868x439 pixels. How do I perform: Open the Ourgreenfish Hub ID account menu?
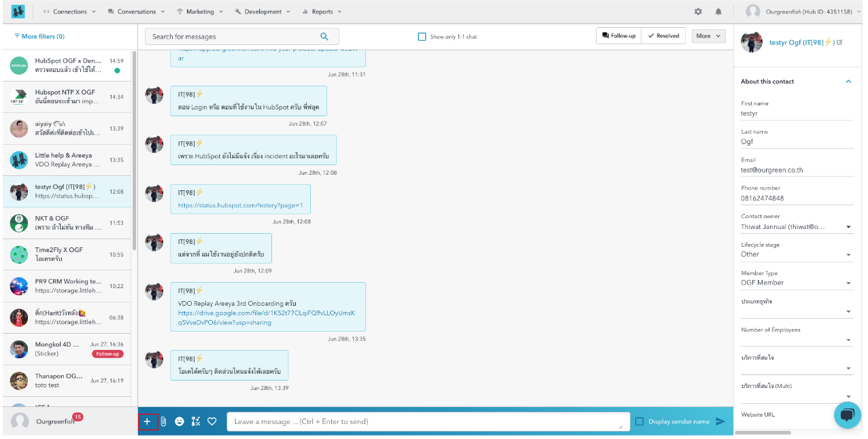[x=804, y=12]
